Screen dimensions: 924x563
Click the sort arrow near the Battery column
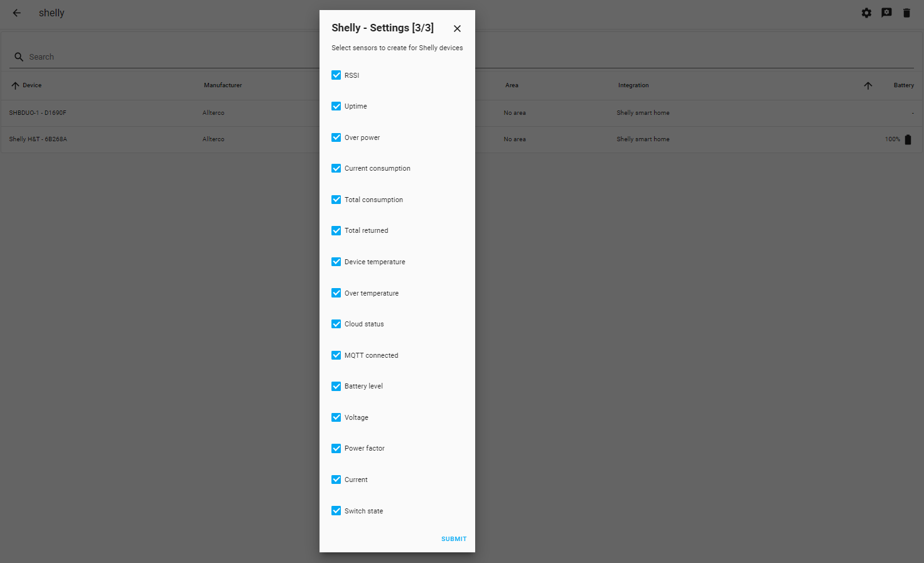(x=868, y=85)
